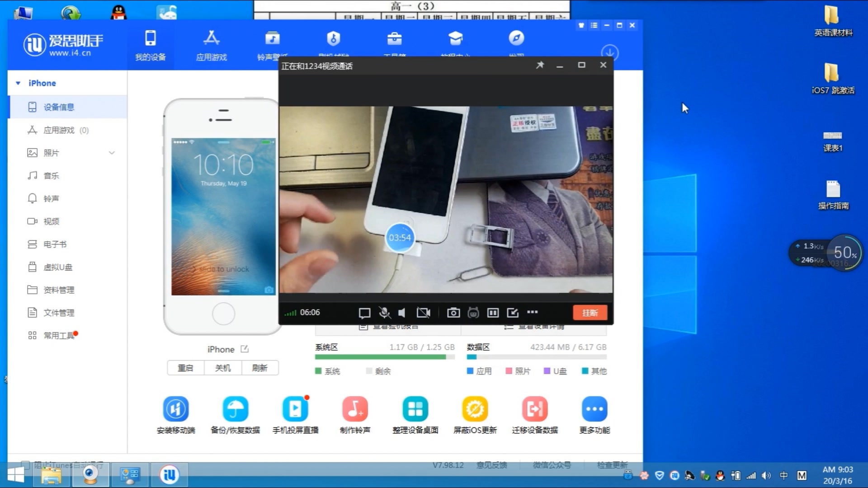Take a screenshot of the video call
Viewport: 868px width, 488px height.
pos(453,313)
